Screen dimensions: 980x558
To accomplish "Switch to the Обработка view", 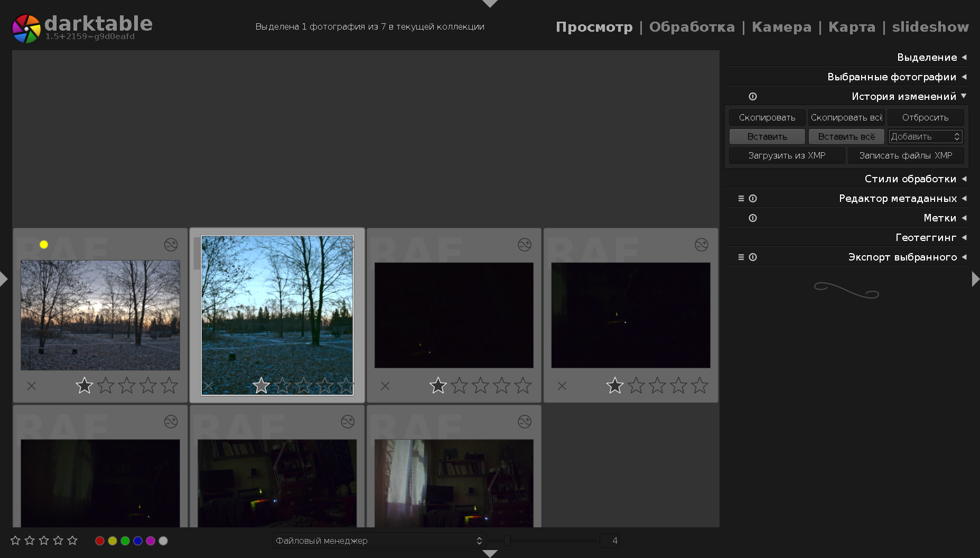I will click(692, 27).
